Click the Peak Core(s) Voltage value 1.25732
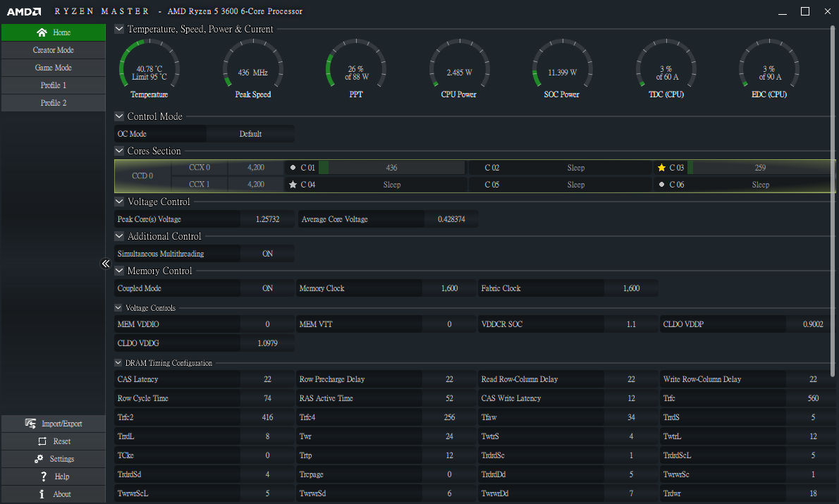 click(x=267, y=219)
